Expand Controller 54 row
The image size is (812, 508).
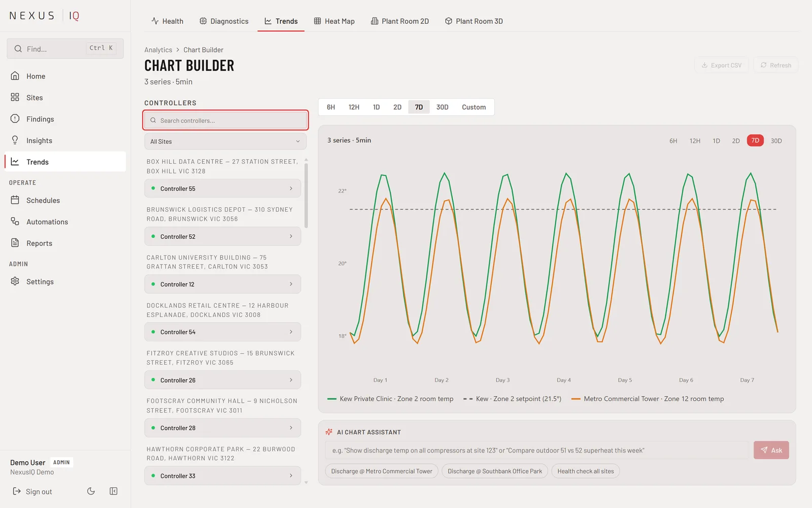coord(223,332)
